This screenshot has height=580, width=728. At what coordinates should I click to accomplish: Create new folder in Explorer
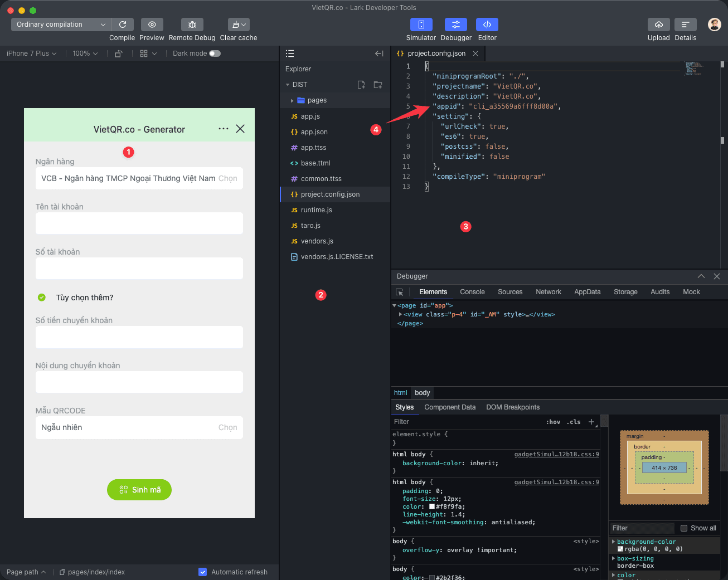click(378, 85)
